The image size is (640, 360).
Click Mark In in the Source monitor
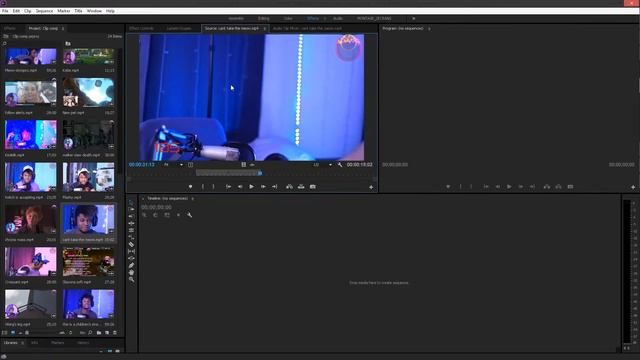pos(202,187)
